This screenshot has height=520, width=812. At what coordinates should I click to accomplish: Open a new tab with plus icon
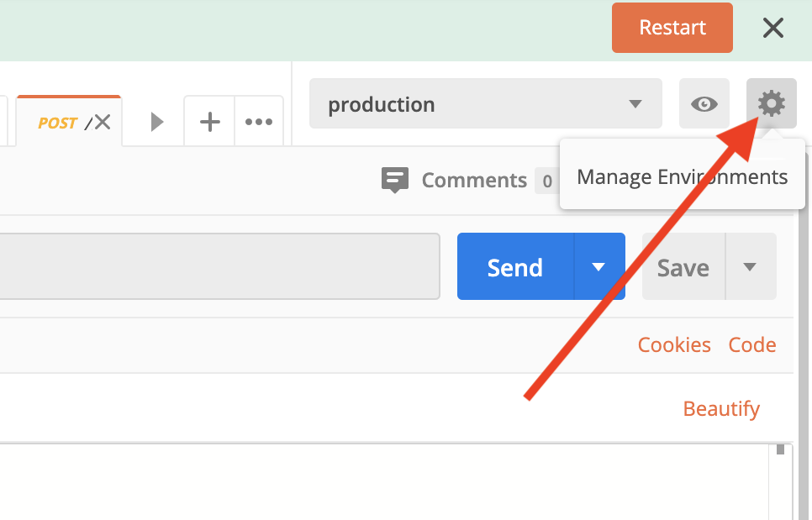[x=210, y=122]
